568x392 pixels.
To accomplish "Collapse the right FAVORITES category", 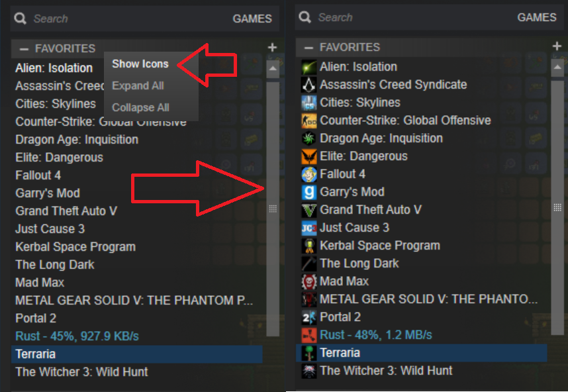I will [308, 48].
